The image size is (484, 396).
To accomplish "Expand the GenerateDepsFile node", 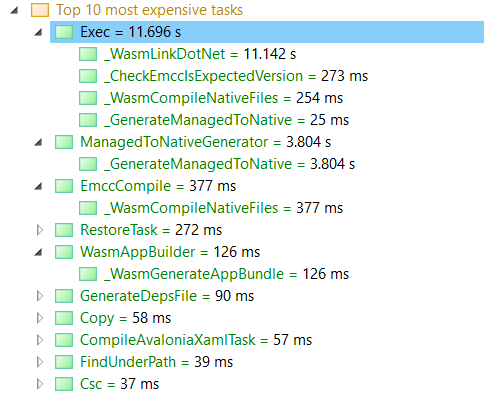I will click(40, 296).
